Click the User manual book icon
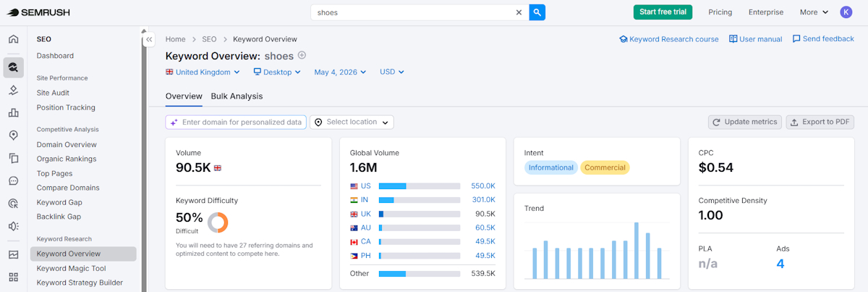The image size is (868, 292). pos(733,39)
